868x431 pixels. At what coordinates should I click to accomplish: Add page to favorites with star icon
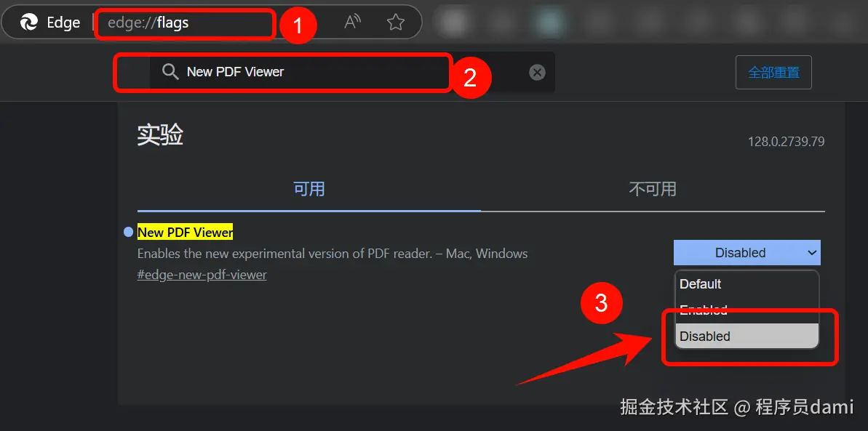(x=395, y=22)
